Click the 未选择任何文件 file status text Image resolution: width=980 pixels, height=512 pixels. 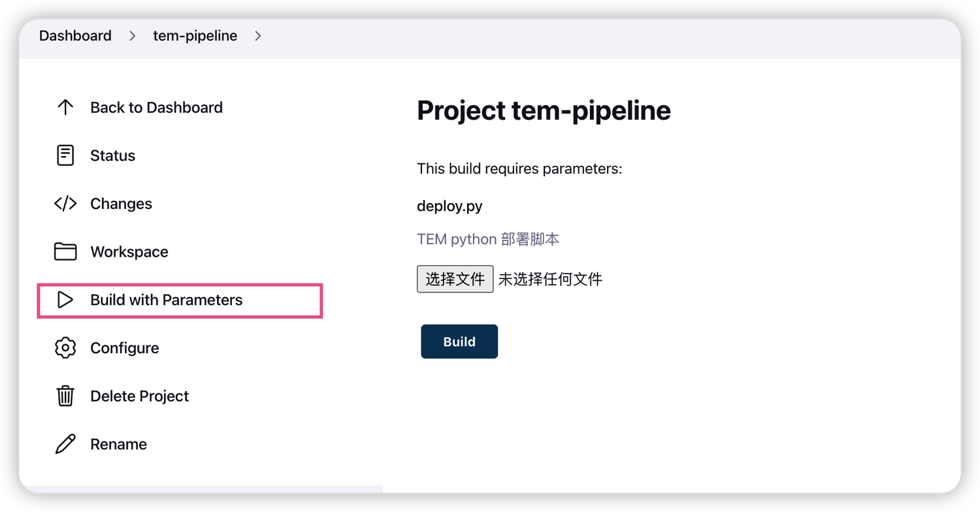[550, 280]
